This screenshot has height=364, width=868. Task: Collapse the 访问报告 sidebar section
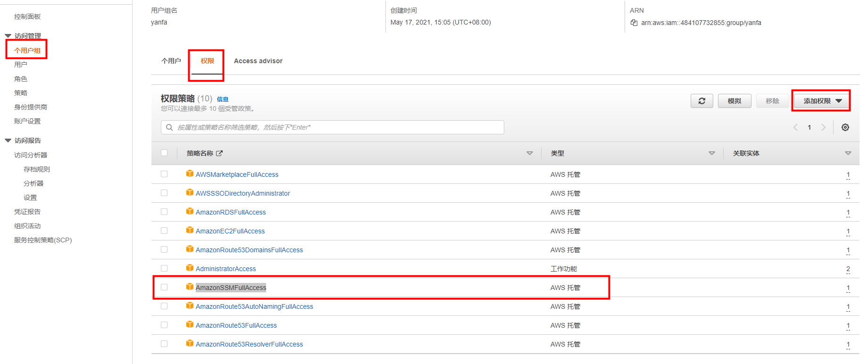point(8,141)
